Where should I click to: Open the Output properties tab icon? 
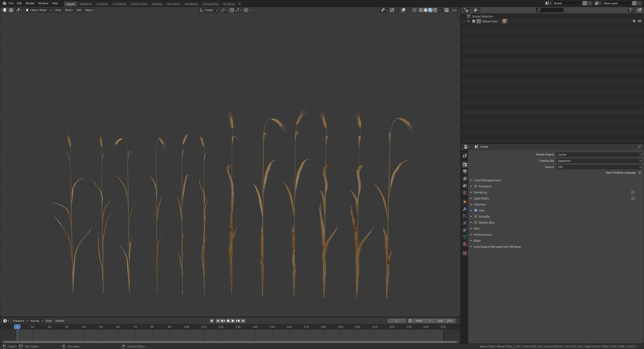(x=465, y=172)
